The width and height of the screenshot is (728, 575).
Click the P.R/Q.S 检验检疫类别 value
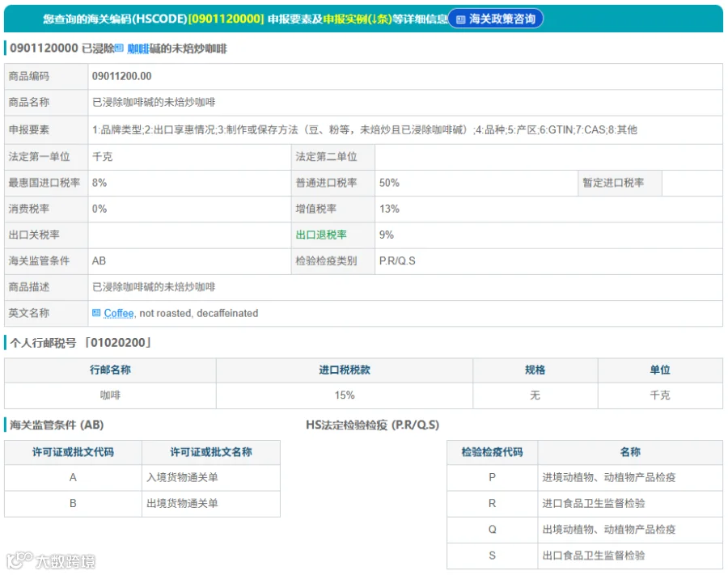click(x=397, y=261)
